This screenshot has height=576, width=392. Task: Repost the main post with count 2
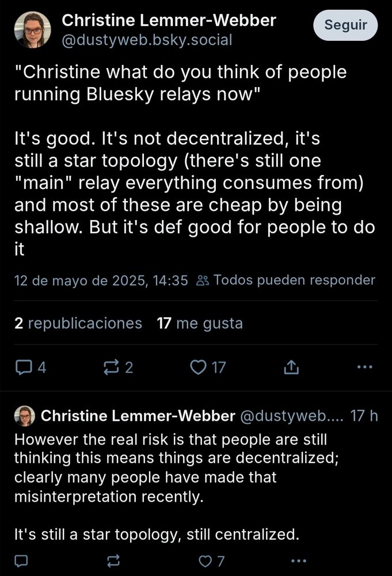[118, 367]
